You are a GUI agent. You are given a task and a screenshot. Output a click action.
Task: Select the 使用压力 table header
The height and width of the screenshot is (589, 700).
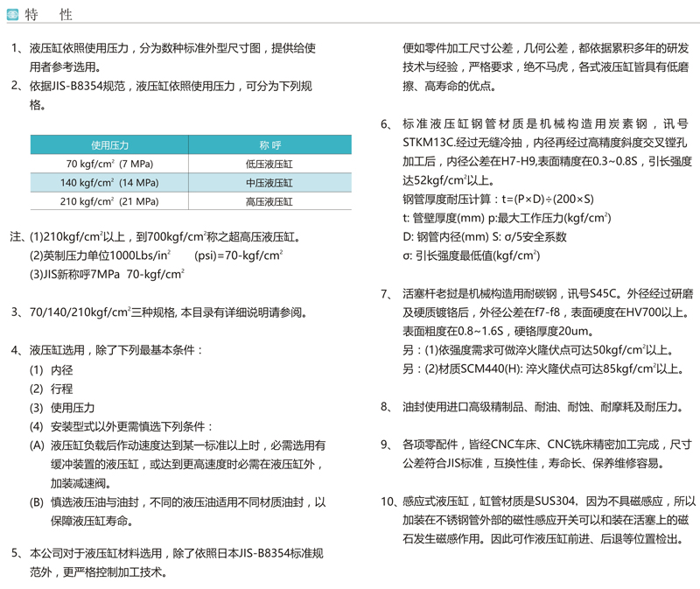(x=109, y=145)
